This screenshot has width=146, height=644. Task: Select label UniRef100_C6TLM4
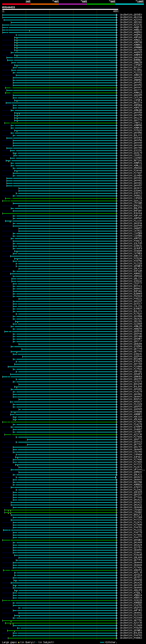pyautogui.click(x=131, y=98)
